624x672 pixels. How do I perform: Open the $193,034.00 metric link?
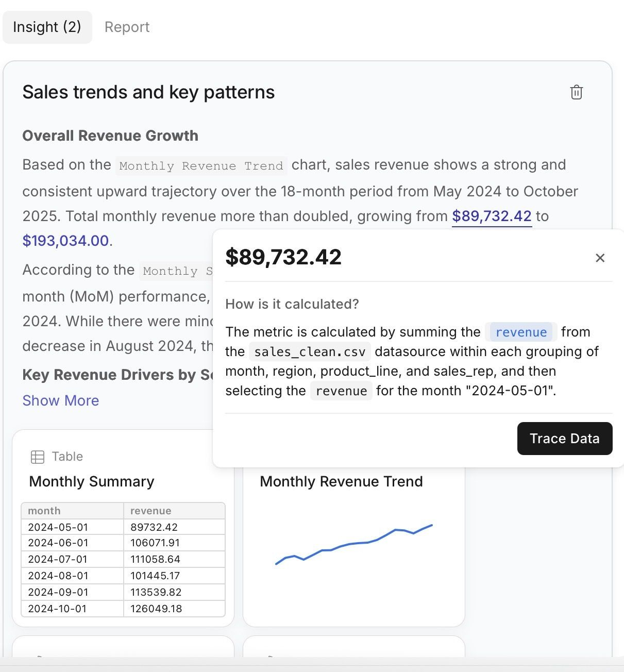[65, 241]
